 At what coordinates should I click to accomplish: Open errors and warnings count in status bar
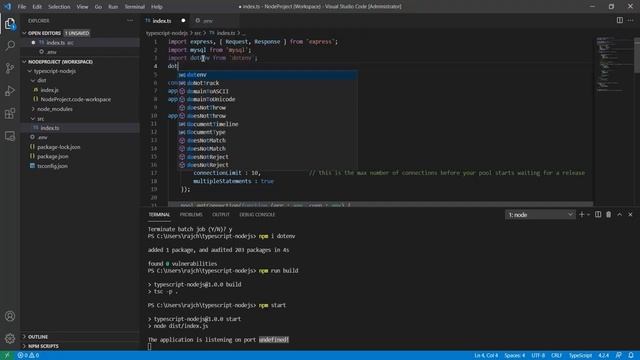[28, 356]
